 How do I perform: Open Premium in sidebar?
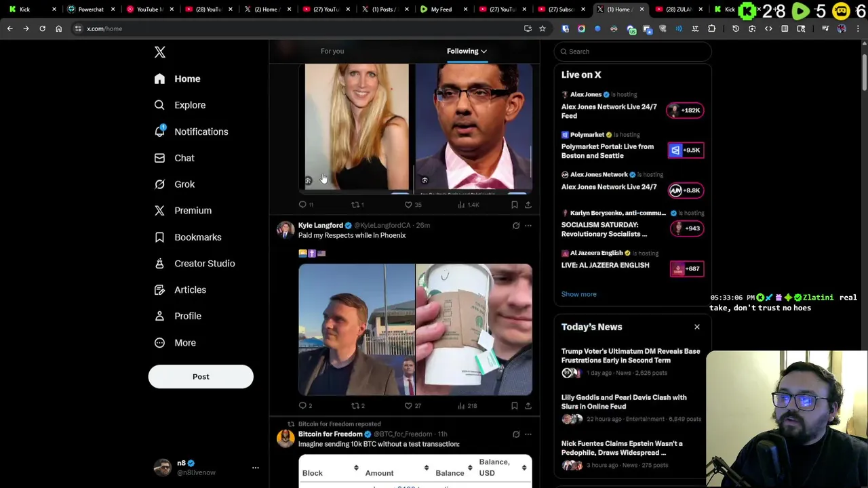tap(183, 211)
